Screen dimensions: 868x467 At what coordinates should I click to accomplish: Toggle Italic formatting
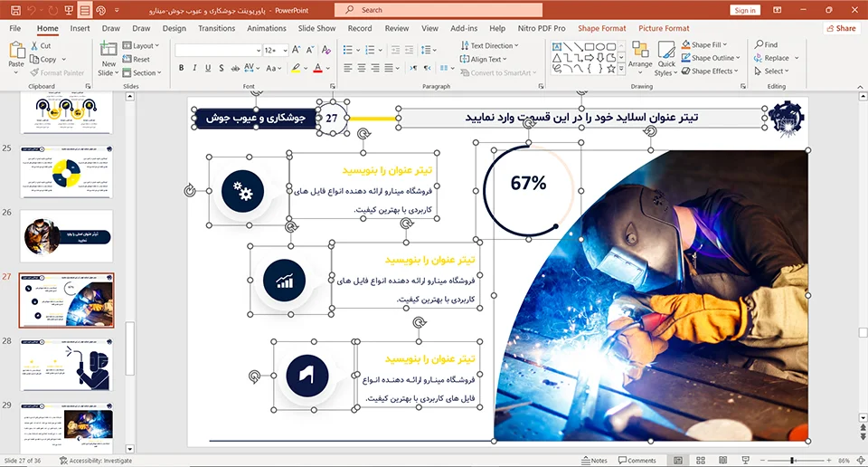(194, 68)
